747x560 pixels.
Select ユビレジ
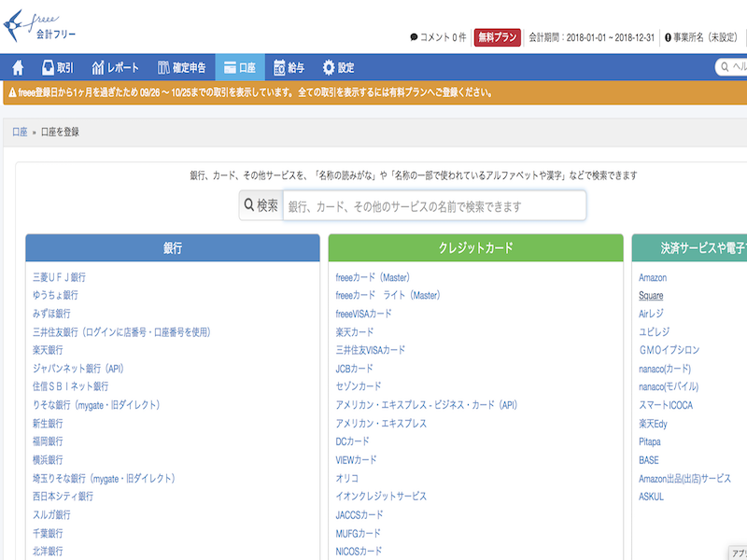[x=655, y=332]
